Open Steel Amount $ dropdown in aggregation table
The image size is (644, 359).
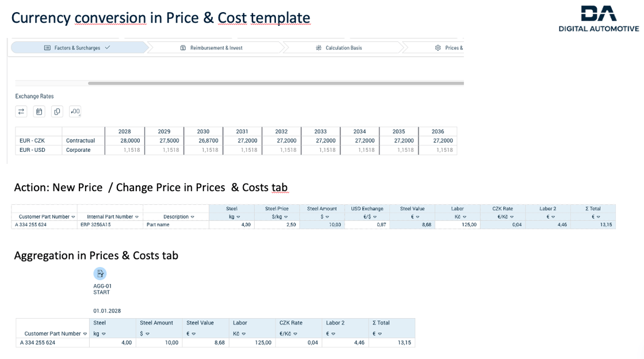point(147,334)
